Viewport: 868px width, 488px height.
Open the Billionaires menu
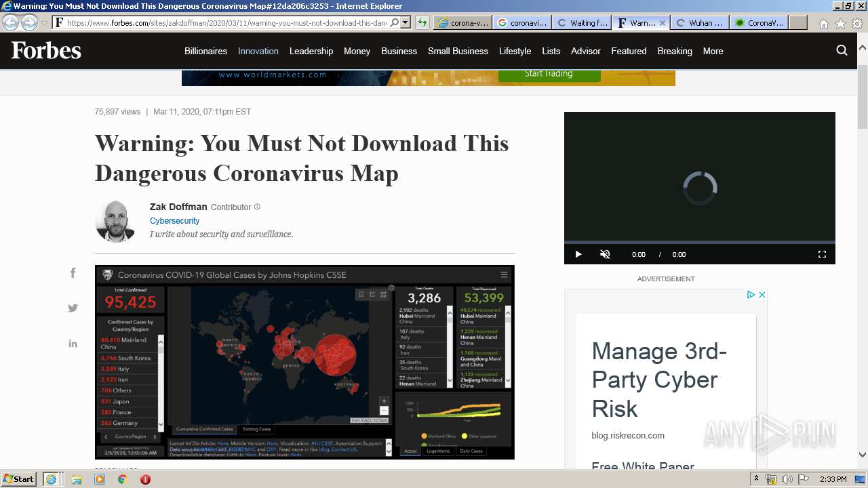click(x=205, y=51)
